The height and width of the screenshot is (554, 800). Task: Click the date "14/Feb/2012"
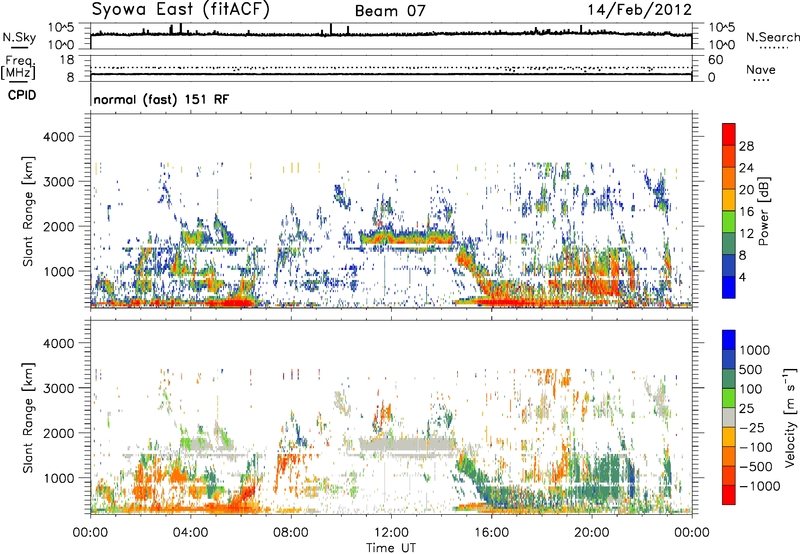point(640,9)
